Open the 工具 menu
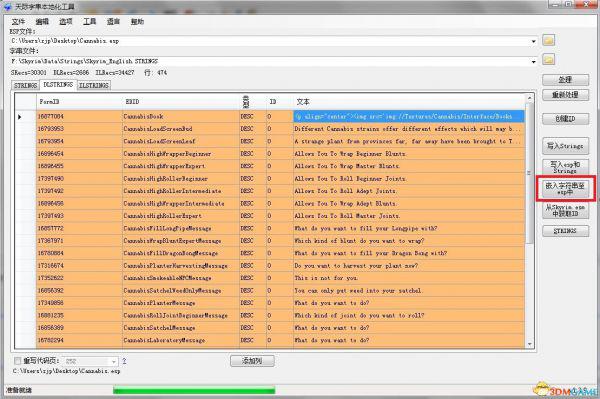Viewport: 600px width, 399px height. pyautogui.click(x=90, y=21)
